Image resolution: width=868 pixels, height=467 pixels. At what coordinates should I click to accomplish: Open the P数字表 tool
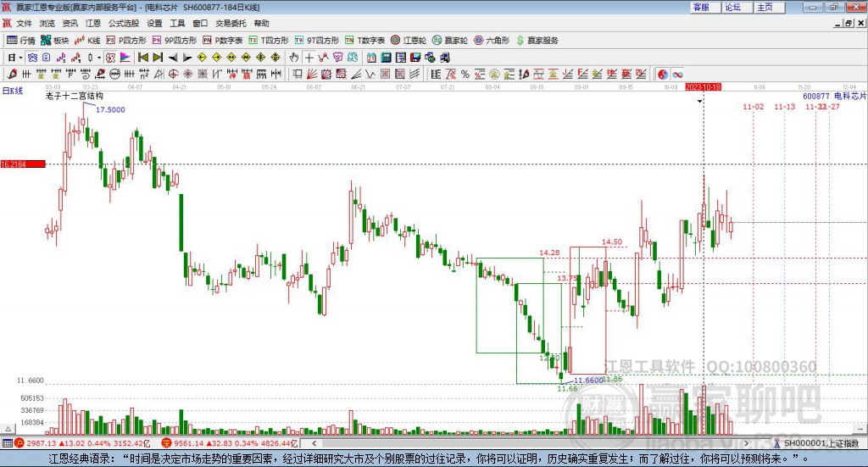pos(223,41)
